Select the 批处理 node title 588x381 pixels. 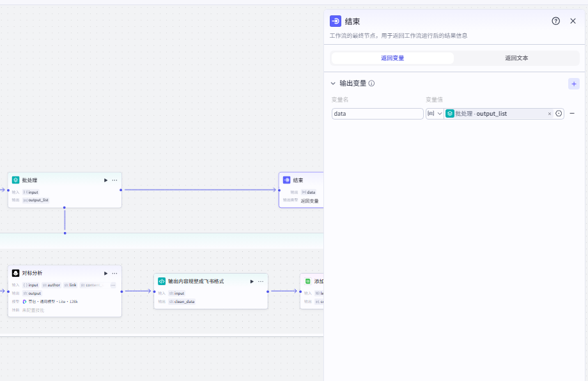[29, 180]
